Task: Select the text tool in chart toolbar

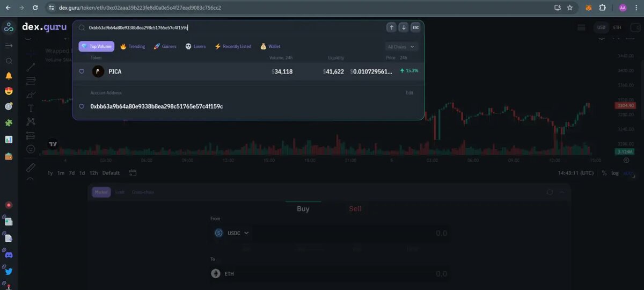Action: (x=31, y=108)
